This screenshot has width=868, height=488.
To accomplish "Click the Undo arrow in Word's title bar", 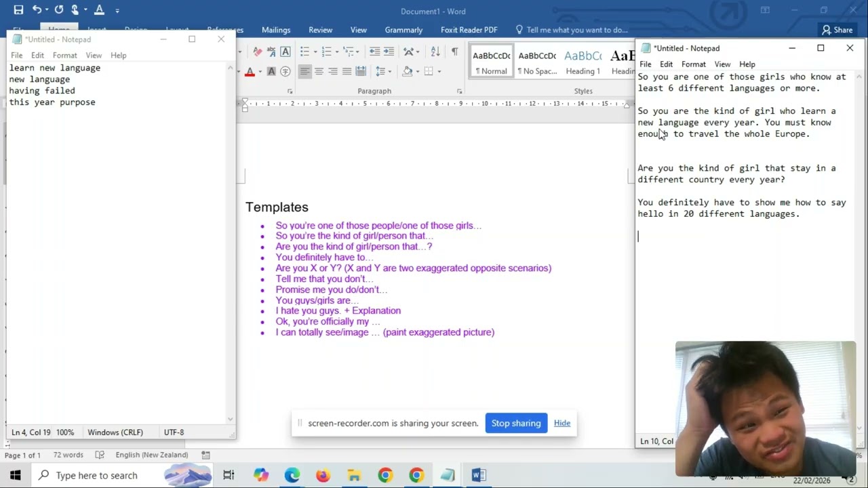I will click(37, 10).
